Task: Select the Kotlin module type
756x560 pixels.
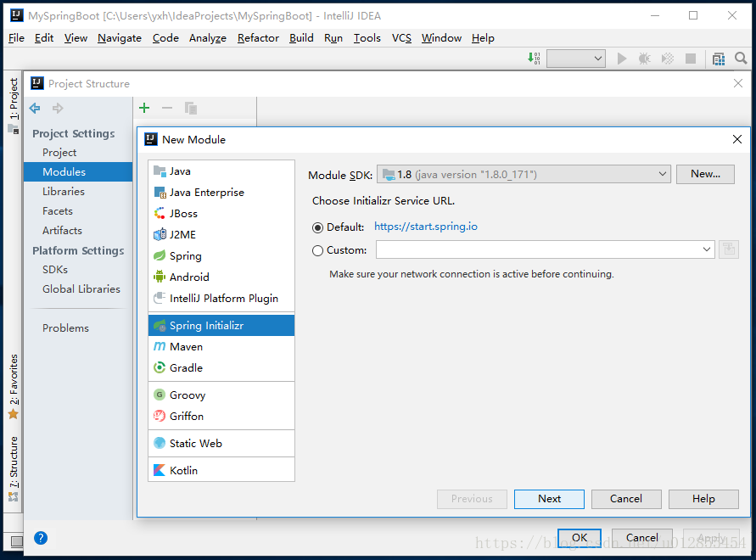Action: coord(221,470)
